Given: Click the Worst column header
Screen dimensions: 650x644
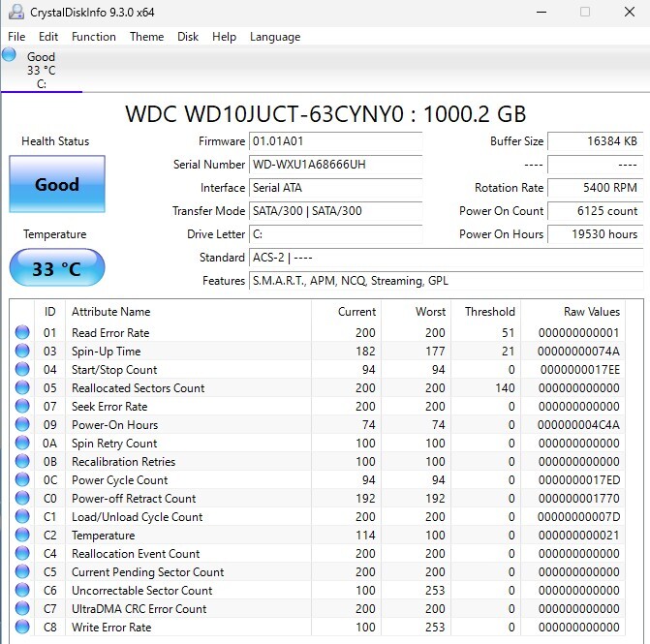Looking at the screenshot, I should [x=416, y=312].
